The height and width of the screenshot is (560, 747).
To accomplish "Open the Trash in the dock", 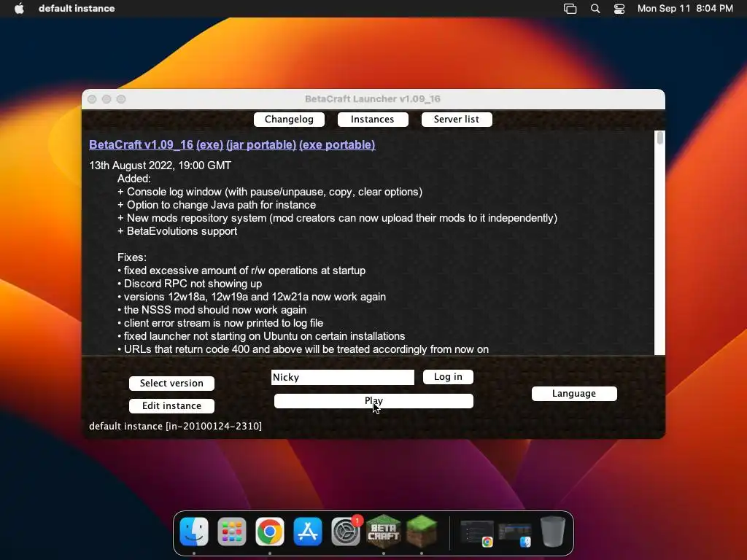I will point(553,532).
